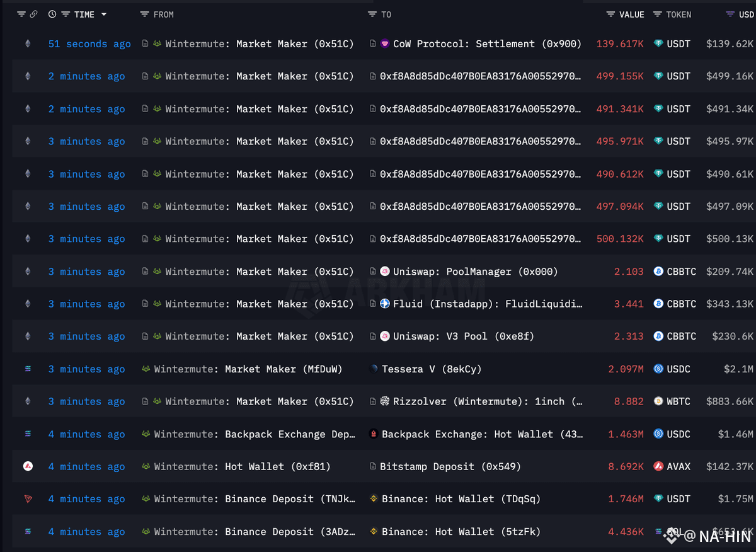
Task: Open the TIME column sort dropdown arrow
Action: tap(104, 14)
